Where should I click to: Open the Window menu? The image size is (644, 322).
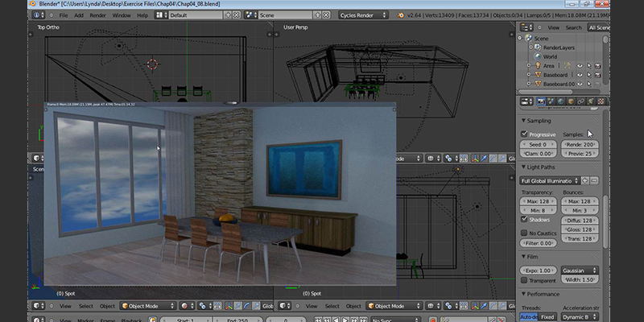point(122,15)
